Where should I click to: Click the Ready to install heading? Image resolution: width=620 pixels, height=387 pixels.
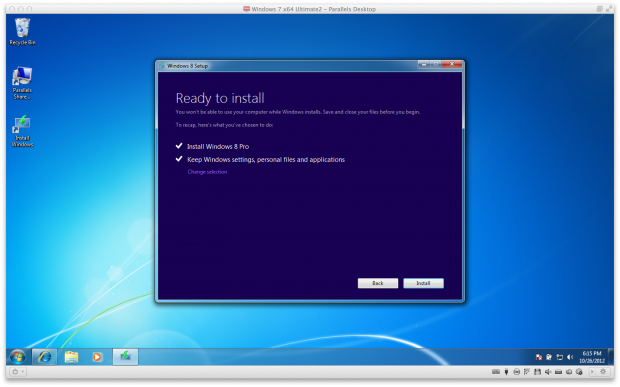(x=220, y=98)
